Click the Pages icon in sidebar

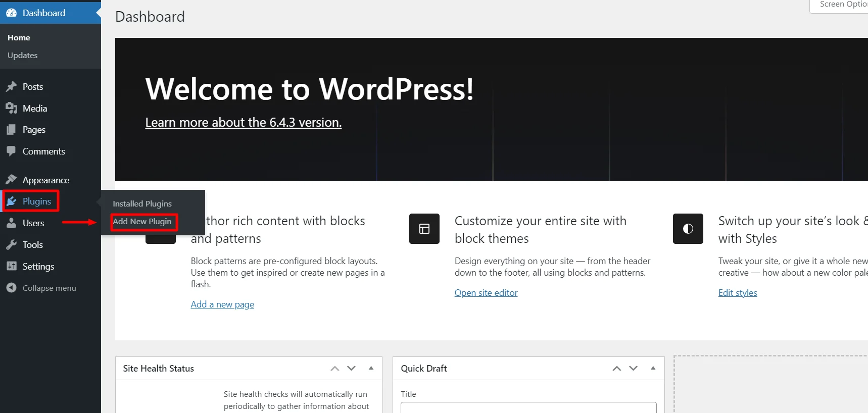click(11, 130)
